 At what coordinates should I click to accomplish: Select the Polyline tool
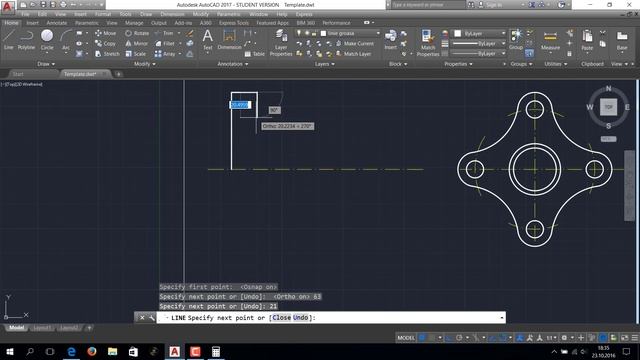coord(26,40)
